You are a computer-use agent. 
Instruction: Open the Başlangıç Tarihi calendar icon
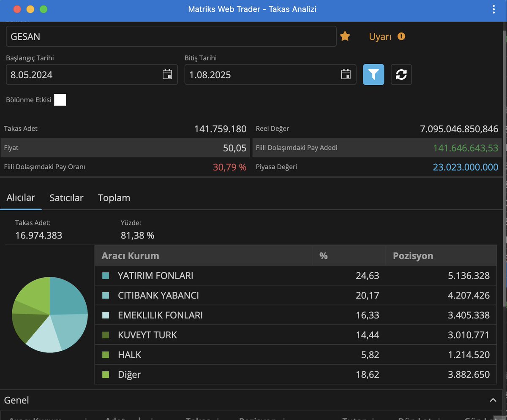167,75
